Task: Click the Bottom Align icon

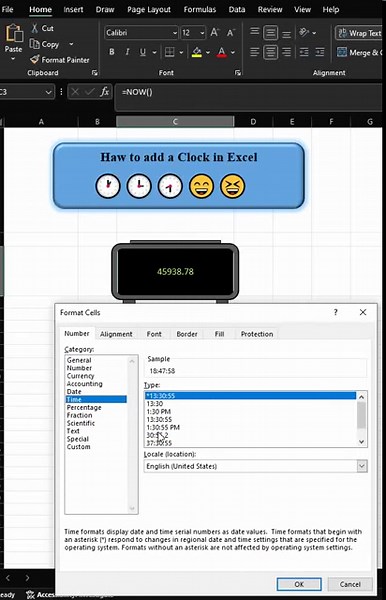Action: pos(287,34)
